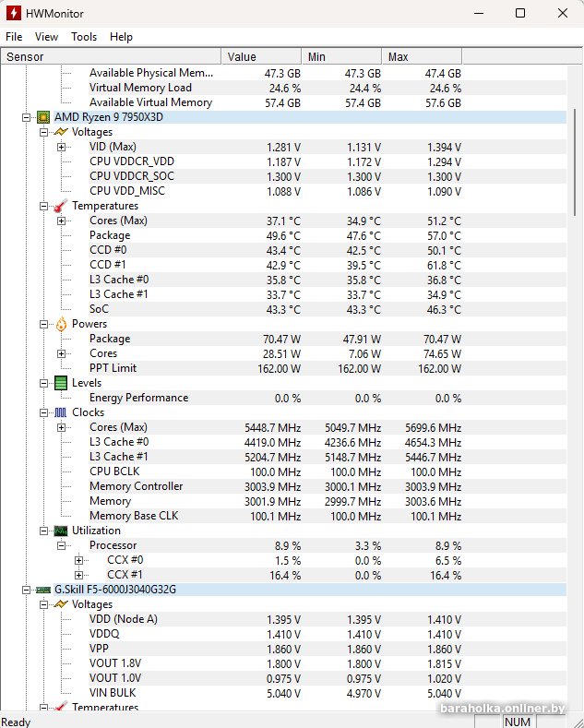Click the AMD Ryzen 9 7950X3D CPU icon

point(43,117)
